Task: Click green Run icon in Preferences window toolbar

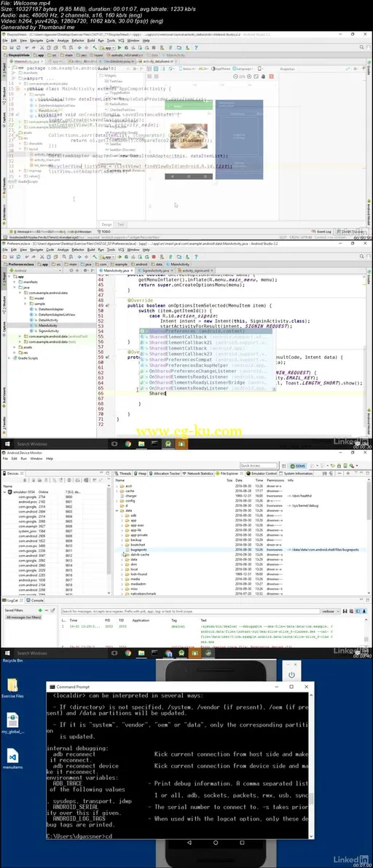Action: [x=121, y=257]
